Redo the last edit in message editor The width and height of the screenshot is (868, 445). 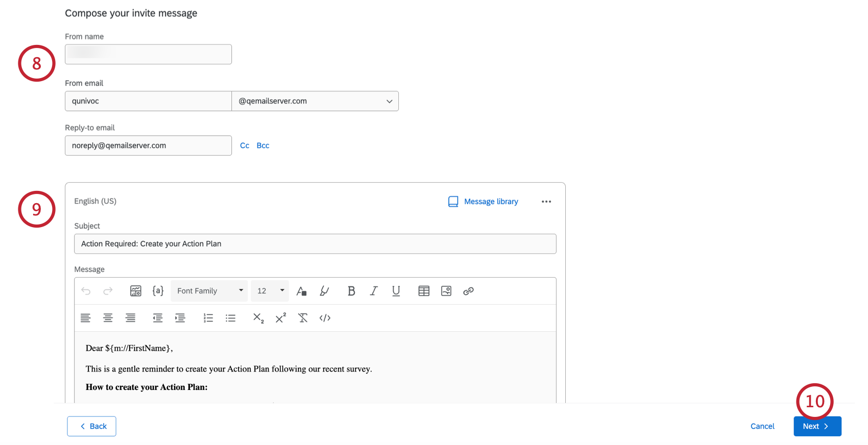tap(108, 291)
